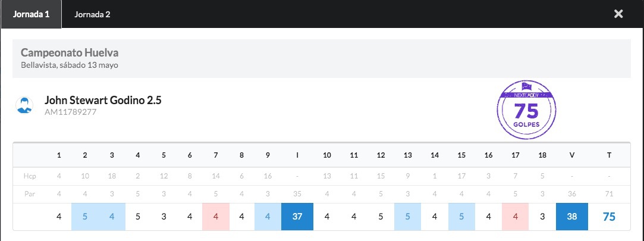Click hole 2 light blue score cell
Screen dimensions: 644x241
pyautogui.click(x=85, y=217)
